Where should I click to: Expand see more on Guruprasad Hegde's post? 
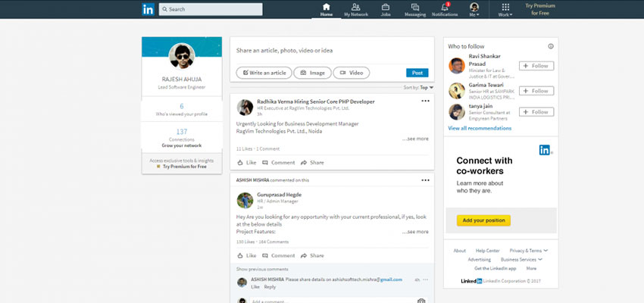[416, 232]
